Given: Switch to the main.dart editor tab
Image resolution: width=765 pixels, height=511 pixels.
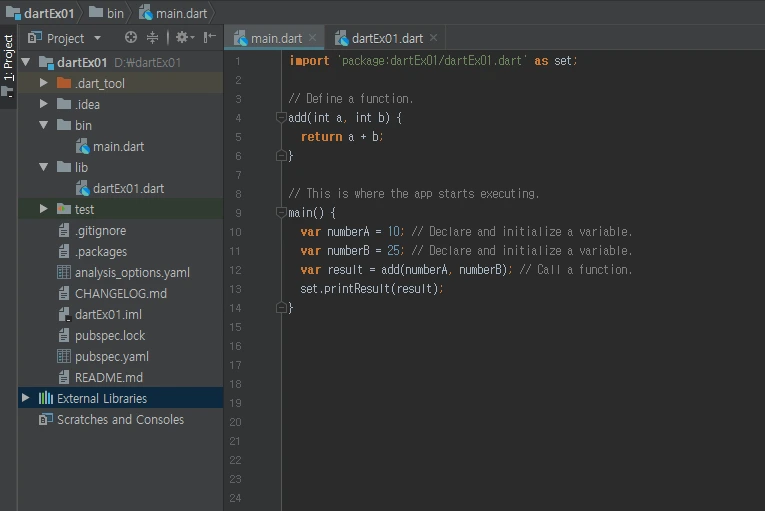Looking at the screenshot, I should (x=274, y=38).
